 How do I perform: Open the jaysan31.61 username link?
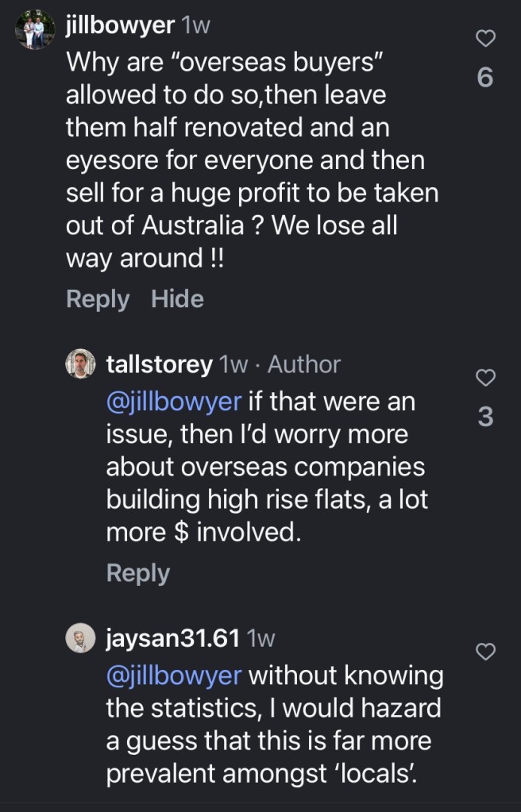click(x=172, y=639)
